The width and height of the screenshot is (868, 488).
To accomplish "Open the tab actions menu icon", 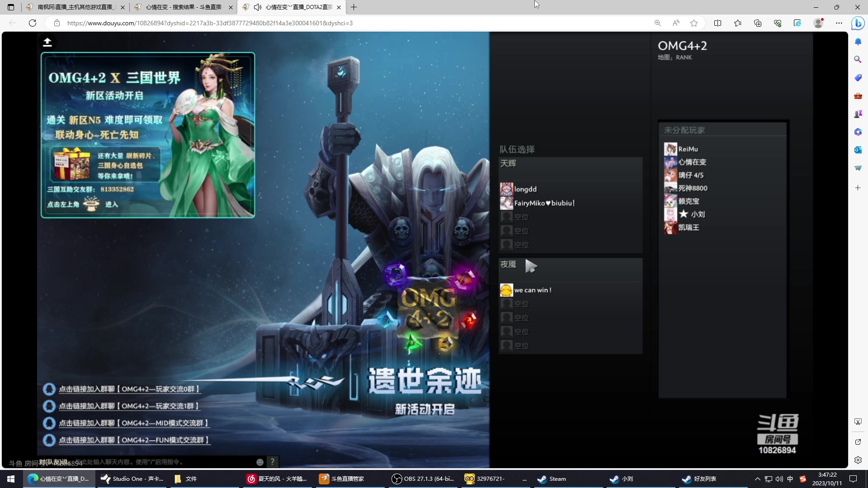I will [x=11, y=7].
